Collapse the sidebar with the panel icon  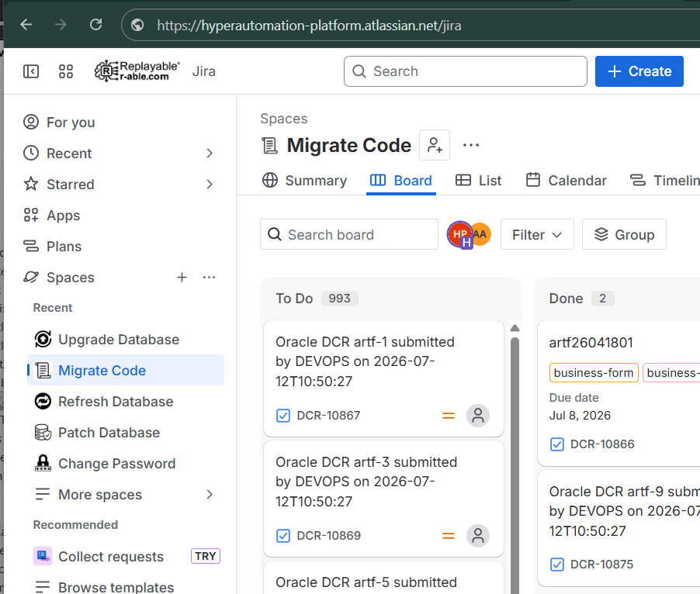tap(31, 71)
